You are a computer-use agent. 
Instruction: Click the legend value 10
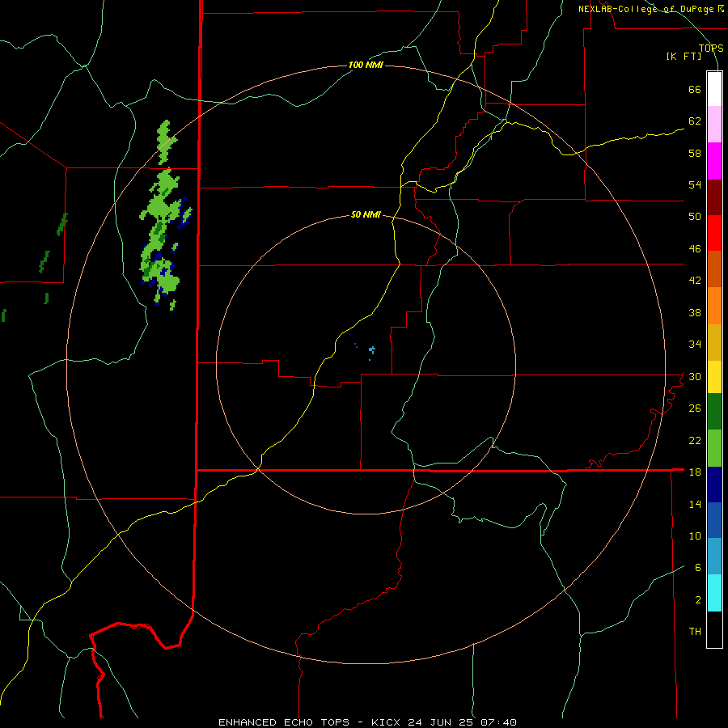[x=695, y=535]
